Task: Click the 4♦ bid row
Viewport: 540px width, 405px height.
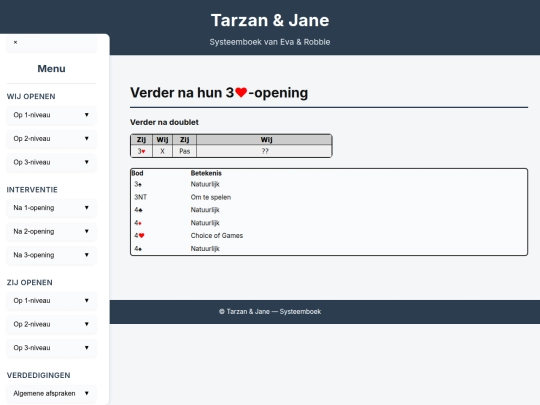Action: [329, 223]
